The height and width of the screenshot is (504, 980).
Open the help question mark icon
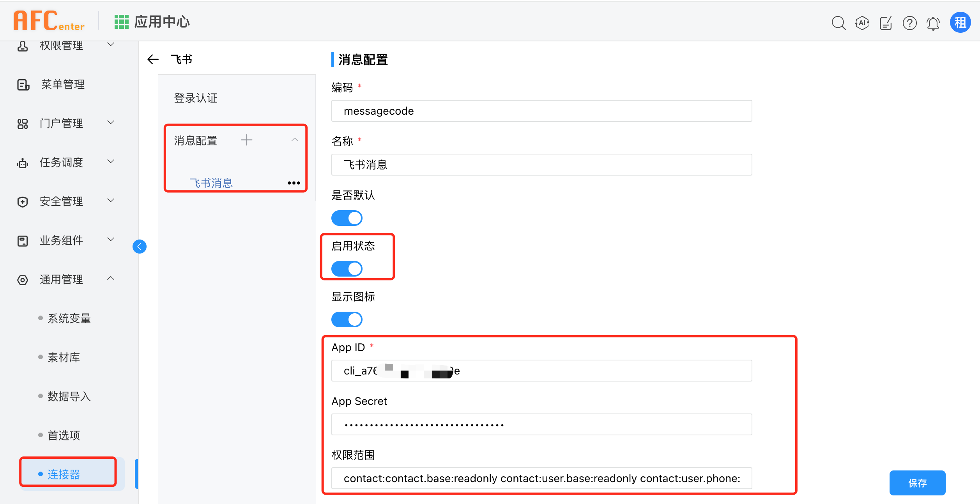coord(909,23)
